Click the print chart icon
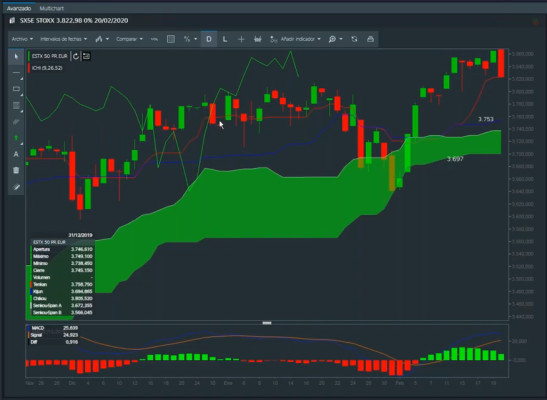Image resolution: width=547 pixels, height=400 pixels. tap(370, 39)
